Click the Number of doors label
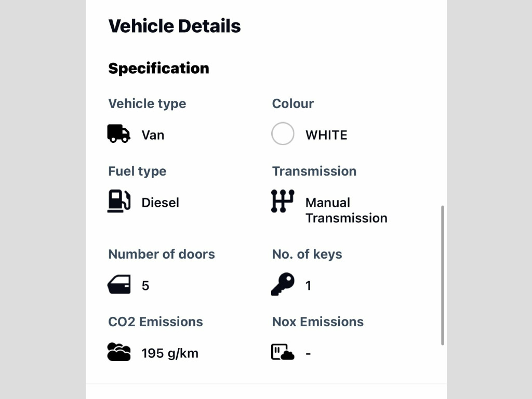This screenshot has width=532, height=399. 162,254
